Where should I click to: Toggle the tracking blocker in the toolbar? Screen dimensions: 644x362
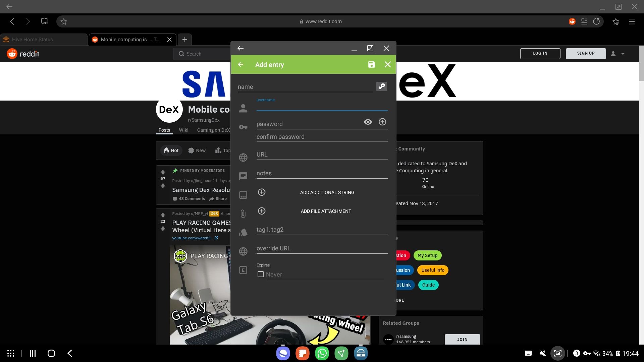click(45, 21)
